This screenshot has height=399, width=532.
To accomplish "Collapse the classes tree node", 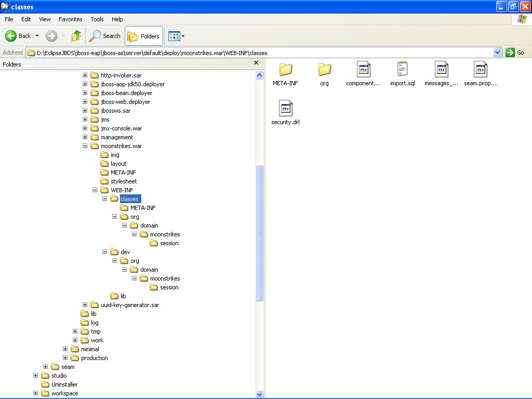I will (x=104, y=199).
